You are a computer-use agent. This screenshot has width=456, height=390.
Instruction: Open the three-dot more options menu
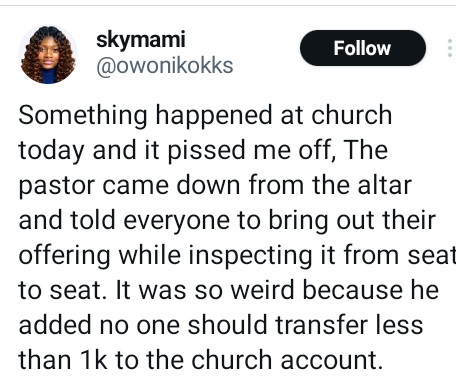coord(450,48)
